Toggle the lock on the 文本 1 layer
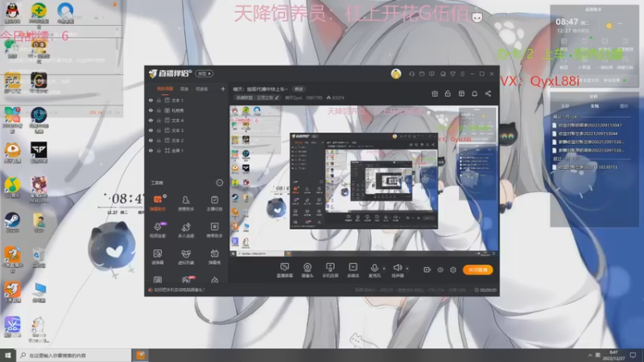Screen dimensions: 644x362 click(x=159, y=100)
